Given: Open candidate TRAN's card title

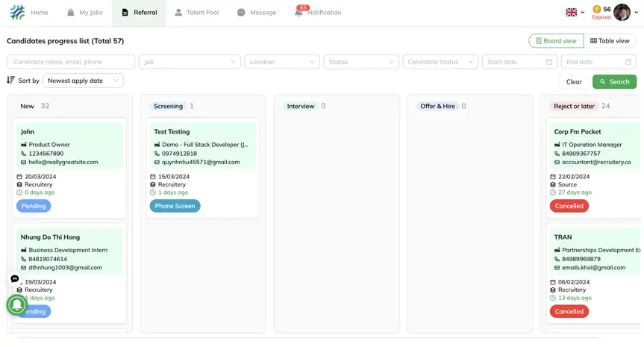Looking at the screenshot, I should pos(563,237).
